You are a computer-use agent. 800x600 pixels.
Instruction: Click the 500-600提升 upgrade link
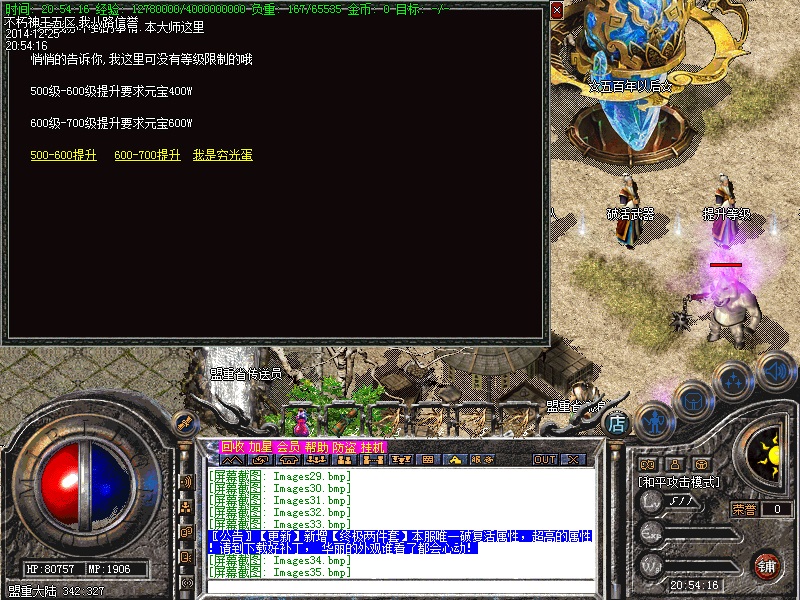click(x=63, y=155)
